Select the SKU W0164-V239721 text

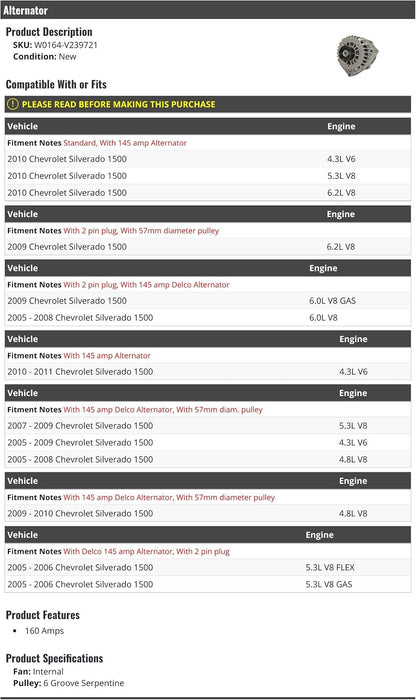pos(55,45)
